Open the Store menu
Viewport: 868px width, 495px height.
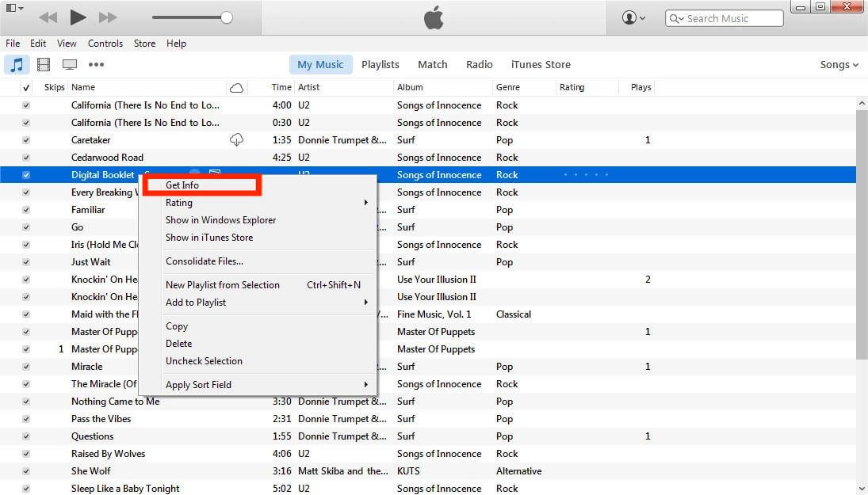(144, 43)
